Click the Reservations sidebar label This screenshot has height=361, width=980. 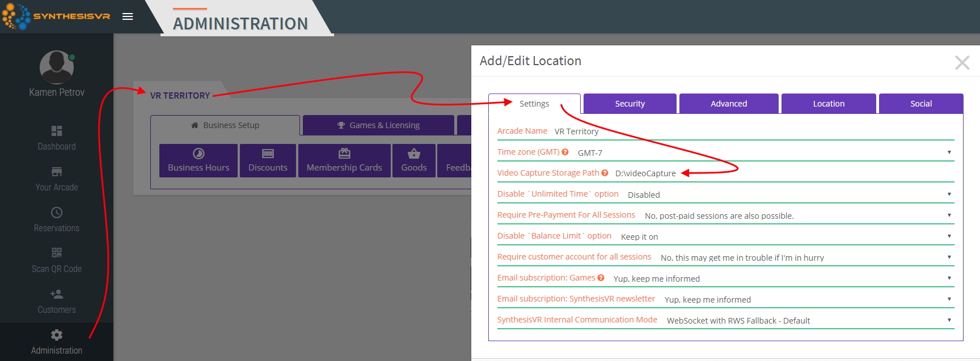click(57, 228)
